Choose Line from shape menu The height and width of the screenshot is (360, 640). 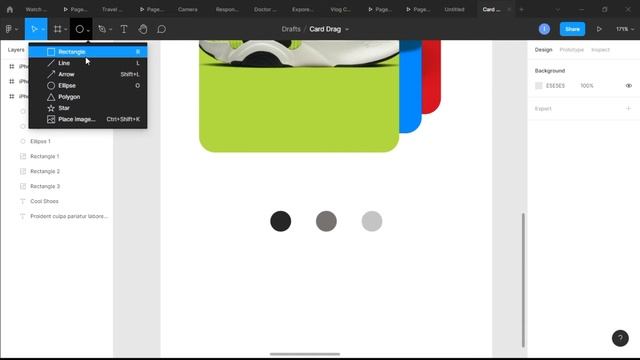click(x=88, y=63)
